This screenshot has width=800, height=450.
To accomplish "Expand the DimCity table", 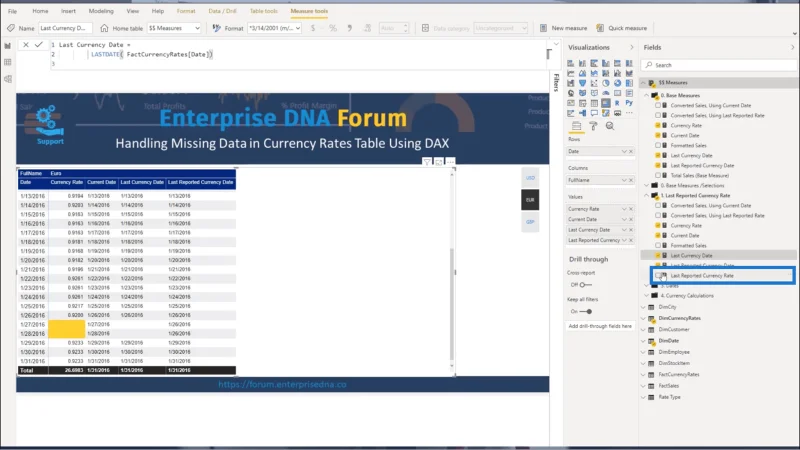I will (x=643, y=307).
